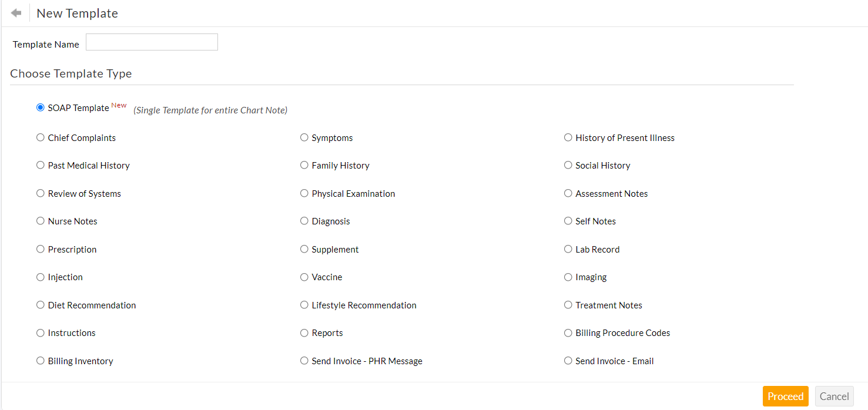Select the Chief Complaints template type
Screen dimensions: 868x410
pyautogui.click(x=40, y=137)
